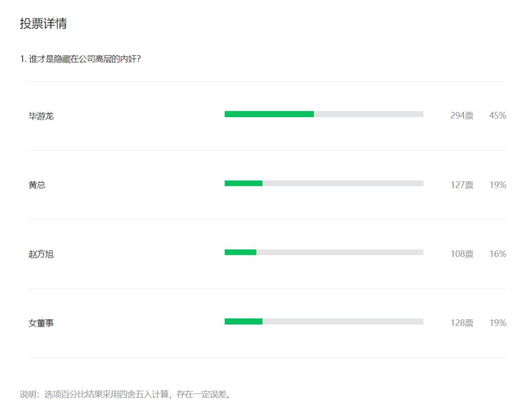Screen dimensions: 532x411
Task: Click the 19% percentage for 女董事
Action: point(498,323)
